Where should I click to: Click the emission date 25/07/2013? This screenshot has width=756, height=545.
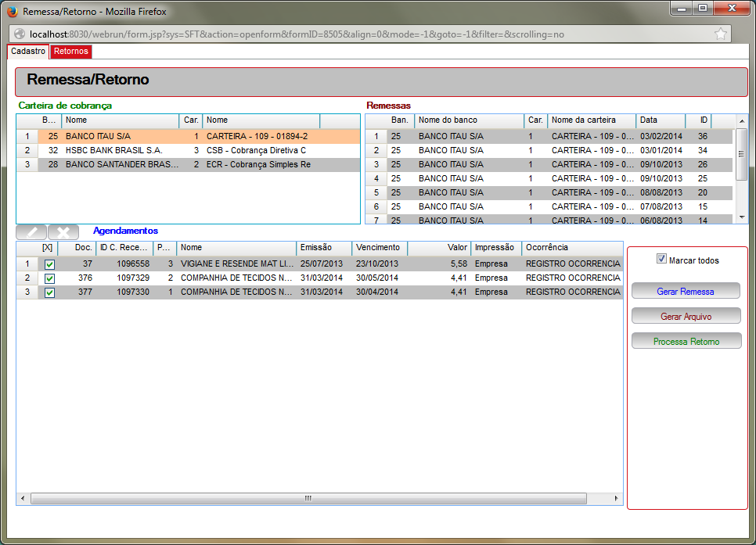click(322, 264)
